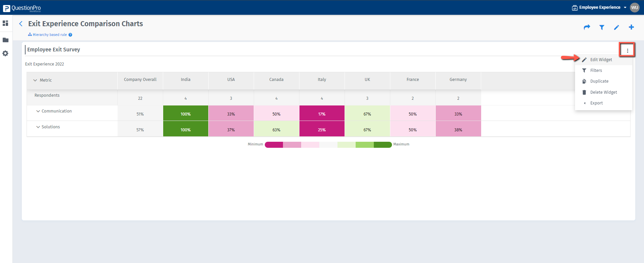The width and height of the screenshot is (644, 263).
Task: Click USA Solutions 37% cell
Action: (231, 129)
